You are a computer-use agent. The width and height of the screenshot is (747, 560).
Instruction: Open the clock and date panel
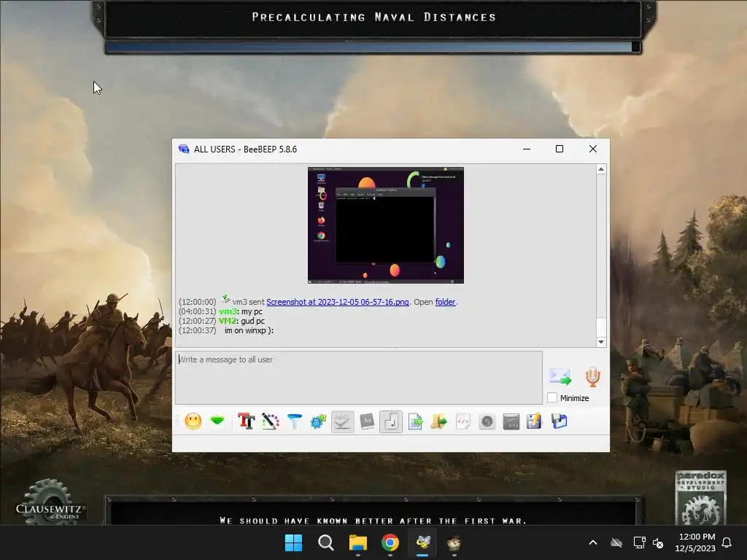pyautogui.click(x=695, y=542)
